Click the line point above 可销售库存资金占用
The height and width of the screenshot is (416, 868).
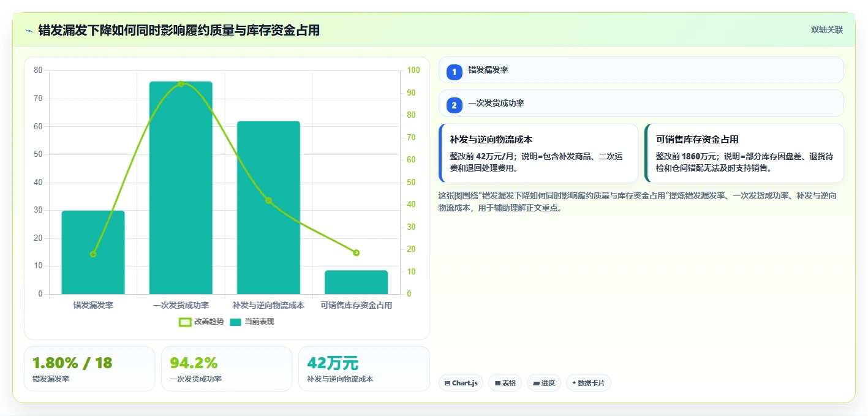[x=356, y=252]
